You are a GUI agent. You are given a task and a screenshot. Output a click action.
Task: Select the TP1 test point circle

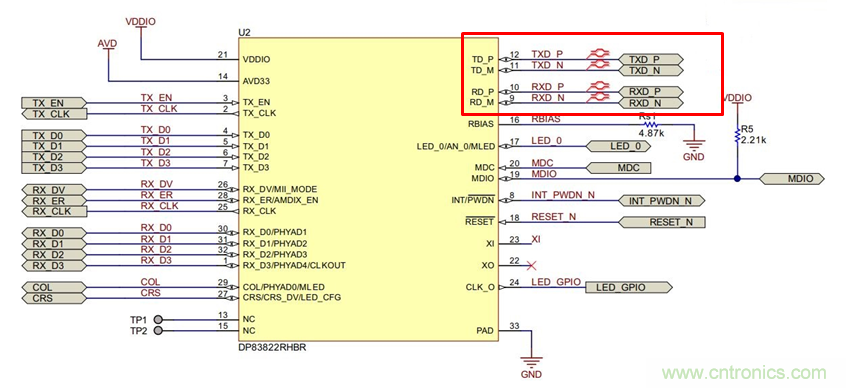[158, 319]
